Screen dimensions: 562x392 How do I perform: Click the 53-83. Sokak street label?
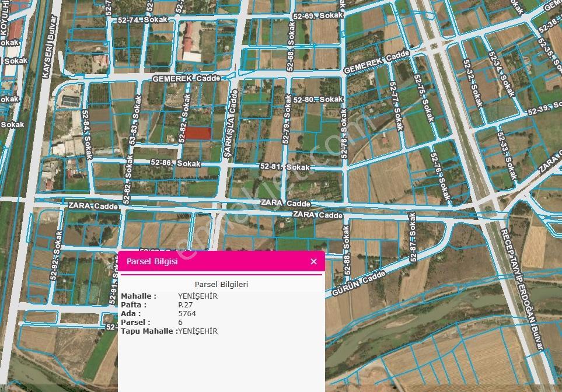135,120
